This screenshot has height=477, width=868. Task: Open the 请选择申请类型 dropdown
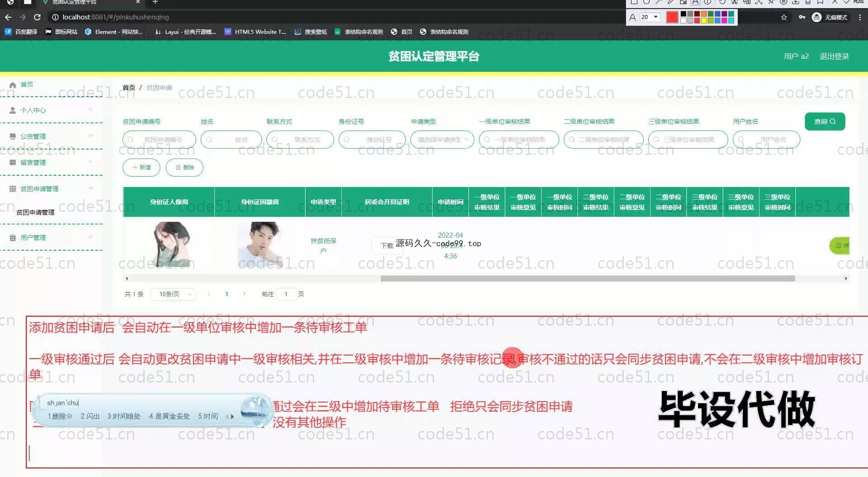pos(442,140)
